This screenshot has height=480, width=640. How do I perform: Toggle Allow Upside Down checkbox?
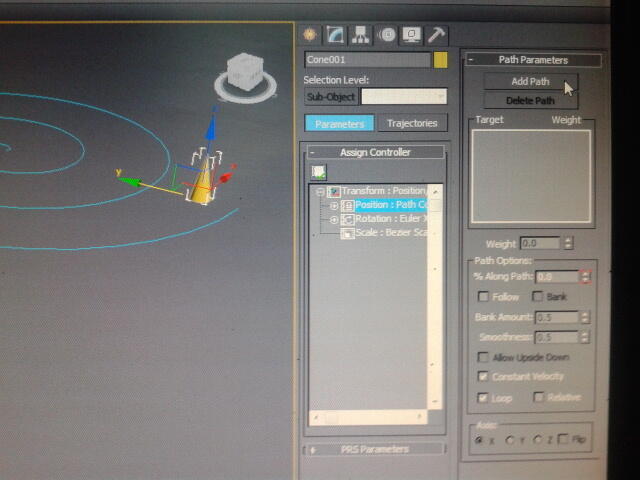pyautogui.click(x=482, y=357)
